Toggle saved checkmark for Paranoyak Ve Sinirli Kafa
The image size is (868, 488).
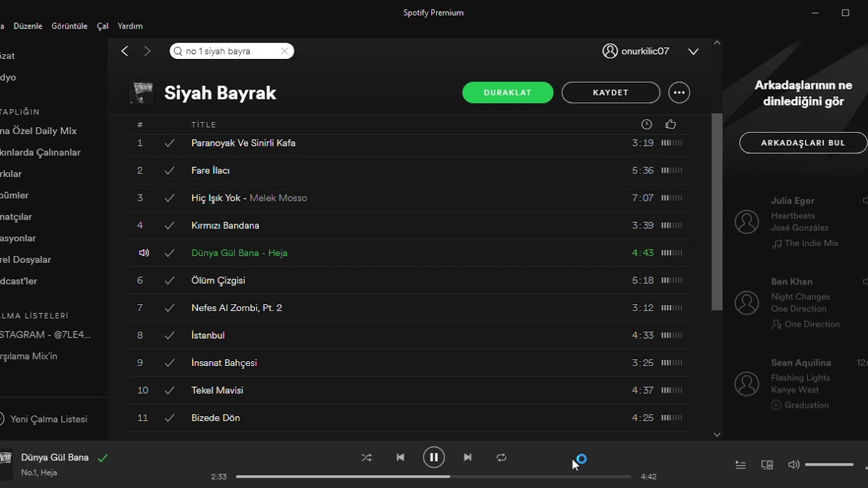[170, 143]
